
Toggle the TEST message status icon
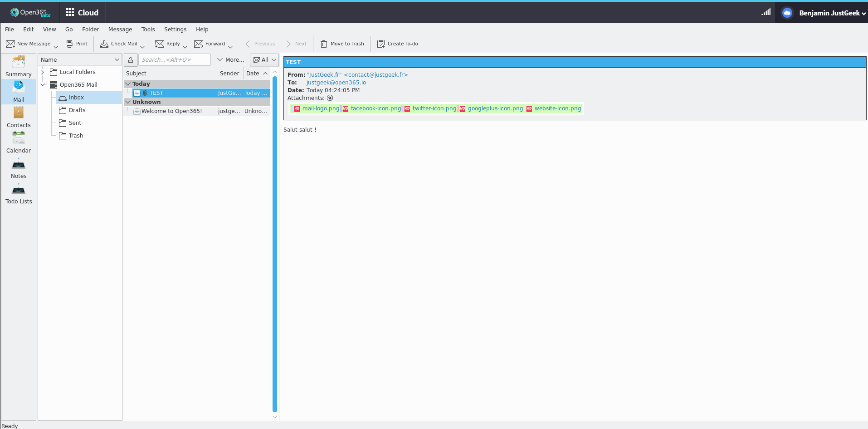[137, 93]
